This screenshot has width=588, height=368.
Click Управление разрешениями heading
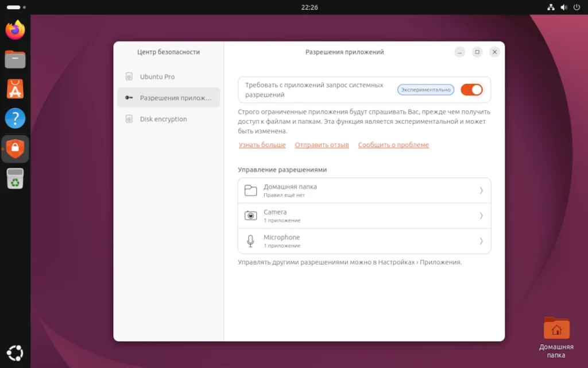tap(283, 170)
